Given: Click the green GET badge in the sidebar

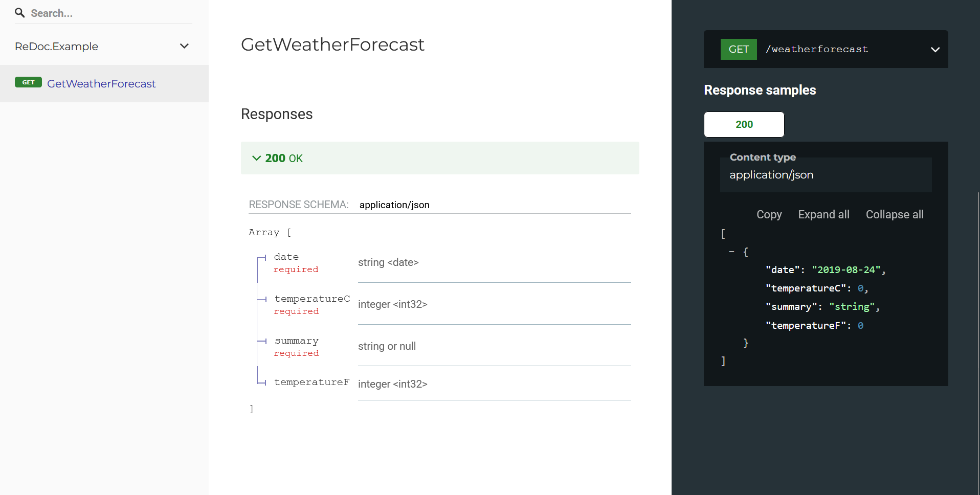Looking at the screenshot, I should coord(29,82).
